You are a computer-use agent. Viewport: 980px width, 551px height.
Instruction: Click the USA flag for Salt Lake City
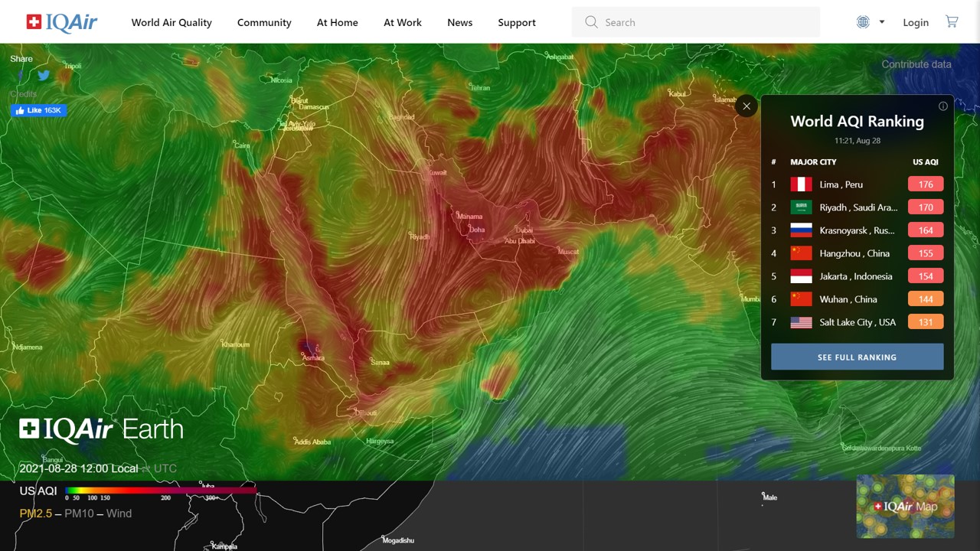pos(801,322)
